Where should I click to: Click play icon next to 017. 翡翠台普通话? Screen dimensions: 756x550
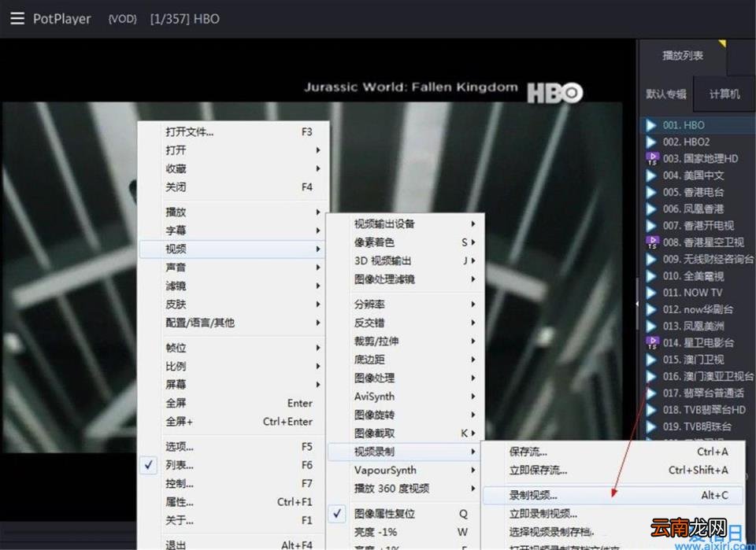point(651,393)
